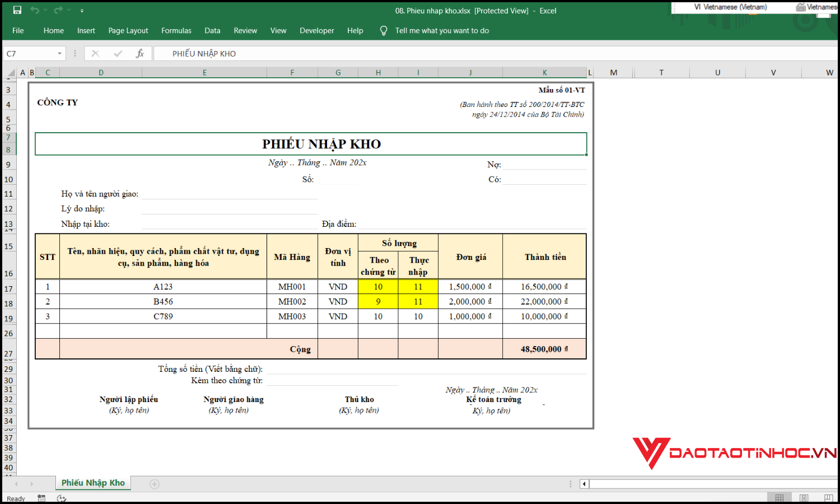Click the Redo arrow icon
Viewport: 840px width, 504px height.
point(58,10)
